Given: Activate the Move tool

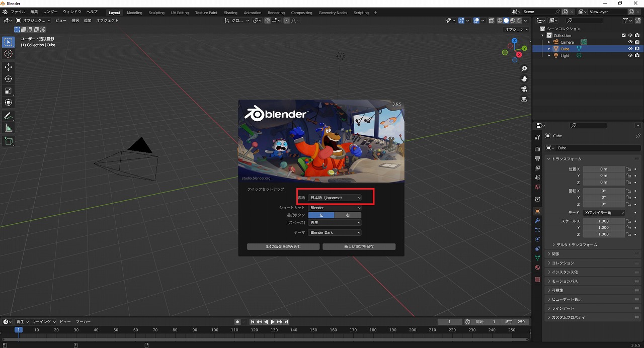Looking at the screenshot, I should point(9,67).
